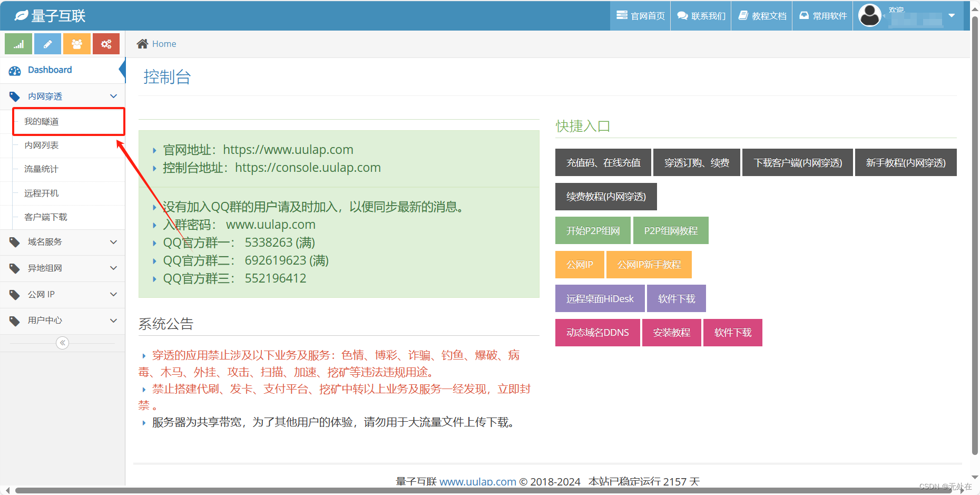Click the 开始P2P组网 button
The width and height of the screenshot is (980, 495).
(593, 230)
